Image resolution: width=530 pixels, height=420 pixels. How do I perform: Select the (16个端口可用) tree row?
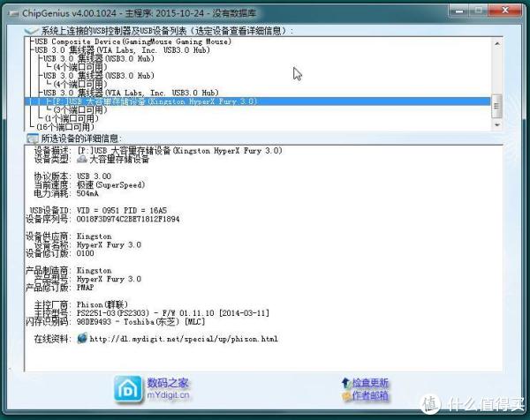pos(65,127)
